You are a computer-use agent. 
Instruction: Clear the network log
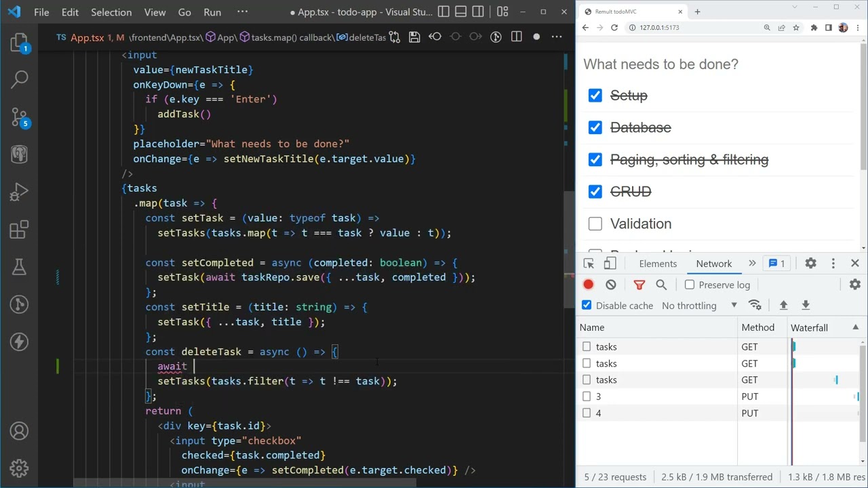point(611,285)
